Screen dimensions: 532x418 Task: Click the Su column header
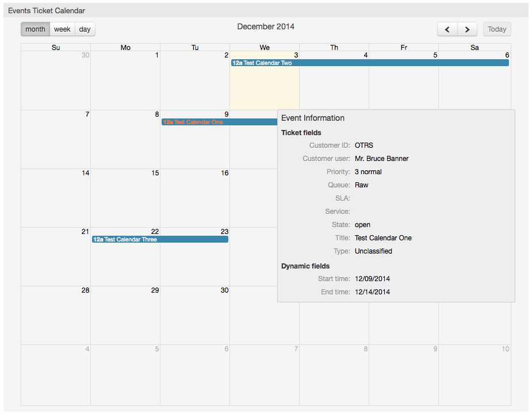[x=55, y=47]
